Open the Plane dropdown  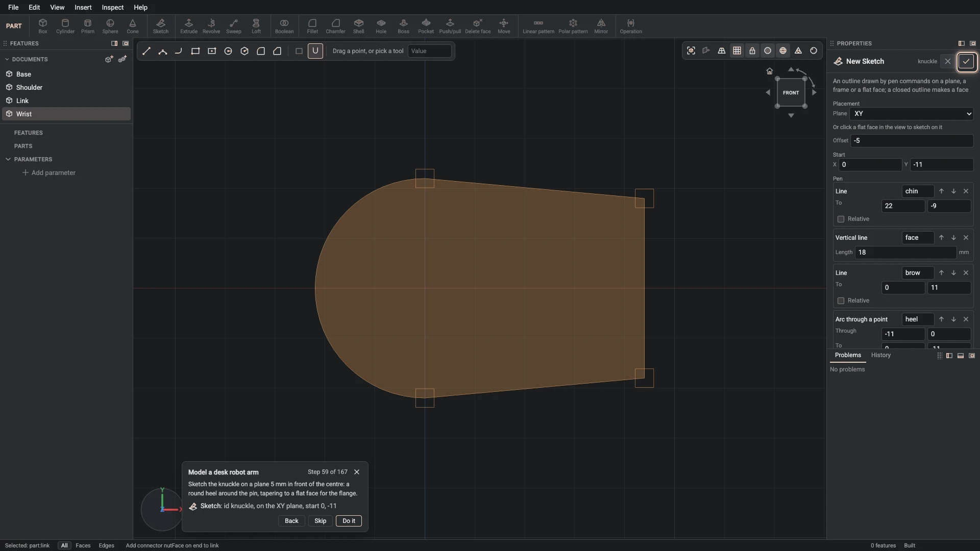point(912,114)
